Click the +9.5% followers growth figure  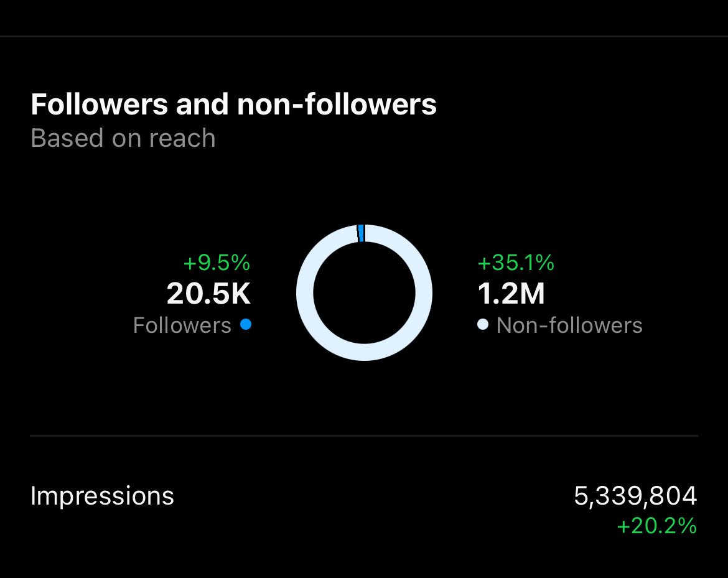217,263
